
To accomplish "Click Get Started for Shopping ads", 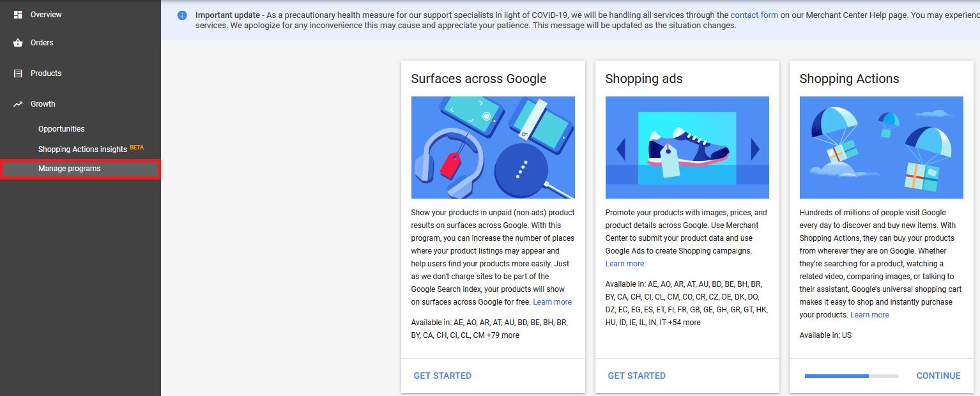I will 637,376.
